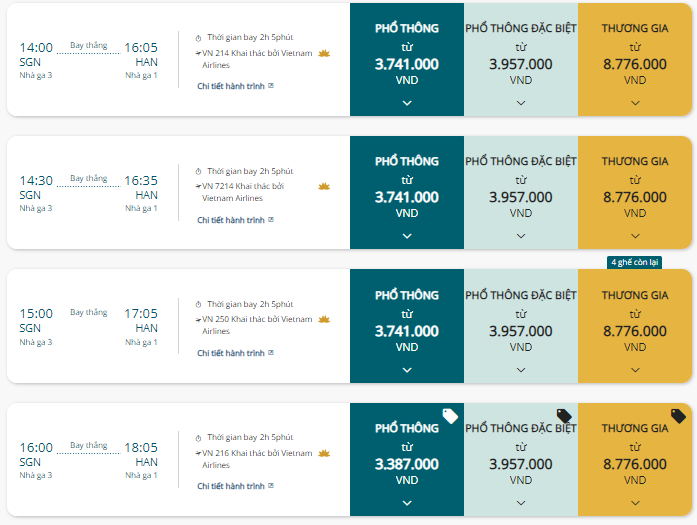Image resolution: width=697 pixels, height=525 pixels.
Task: Click lotus icon for flight VN 250
Action: point(324,320)
